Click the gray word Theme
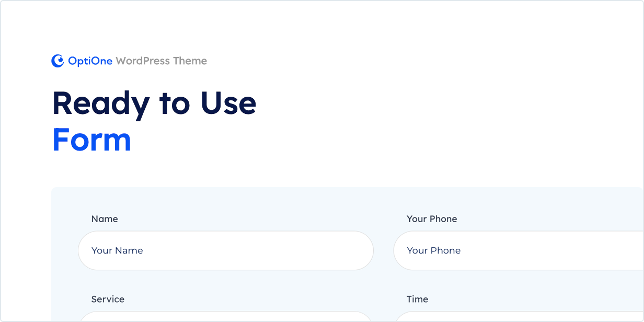Image resolution: width=644 pixels, height=322 pixels. tap(190, 61)
